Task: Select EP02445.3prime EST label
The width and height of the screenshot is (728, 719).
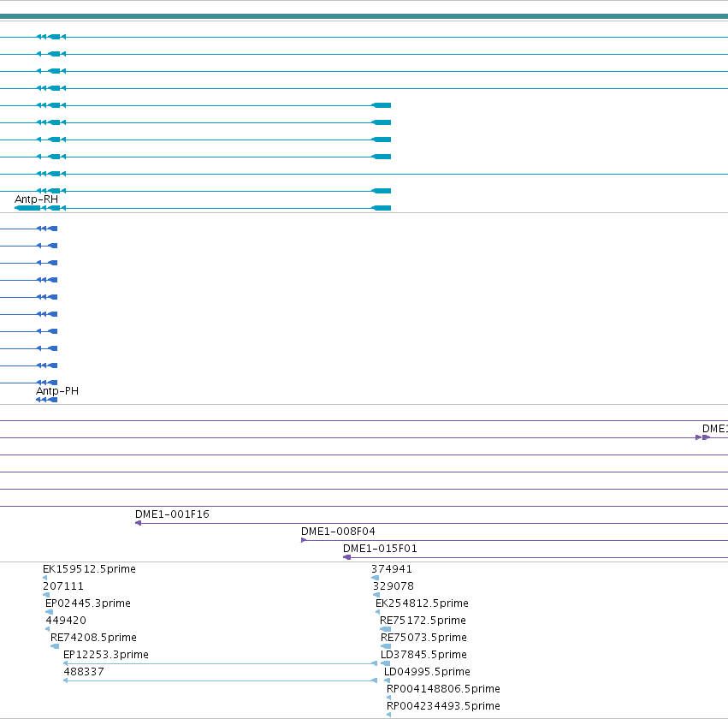Action: 88,603
